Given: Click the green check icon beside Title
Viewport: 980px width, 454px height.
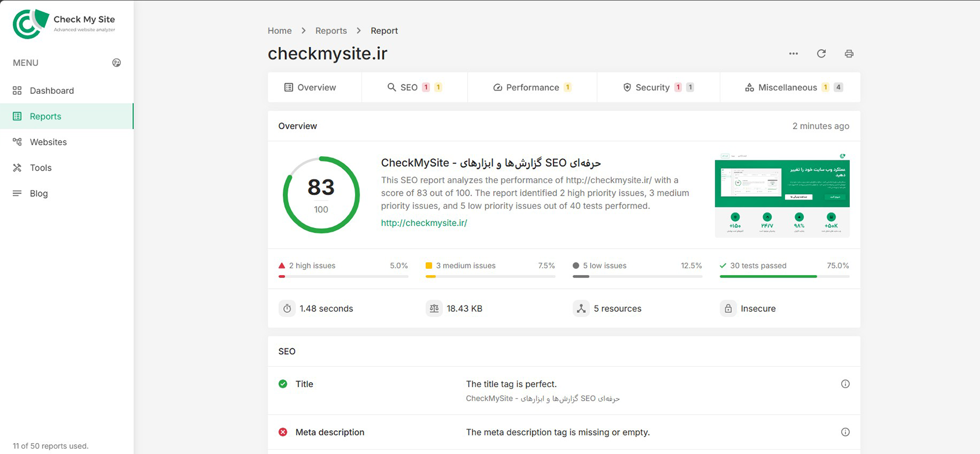Looking at the screenshot, I should tap(283, 384).
